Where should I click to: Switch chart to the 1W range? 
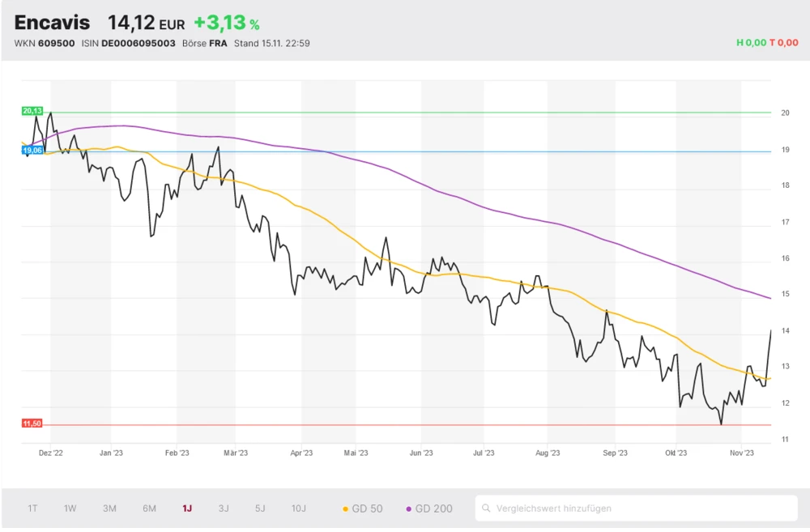[x=70, y=509]
